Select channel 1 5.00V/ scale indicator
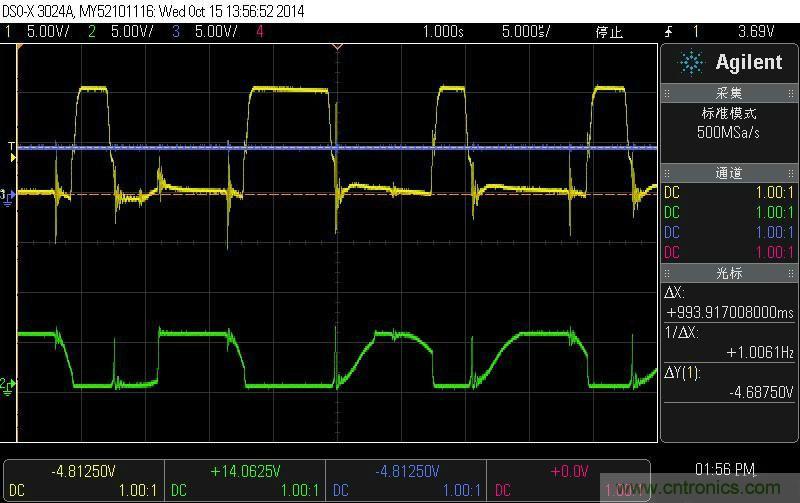The width and height of the screenshot is (800, 503). click(x=38, y=31)
